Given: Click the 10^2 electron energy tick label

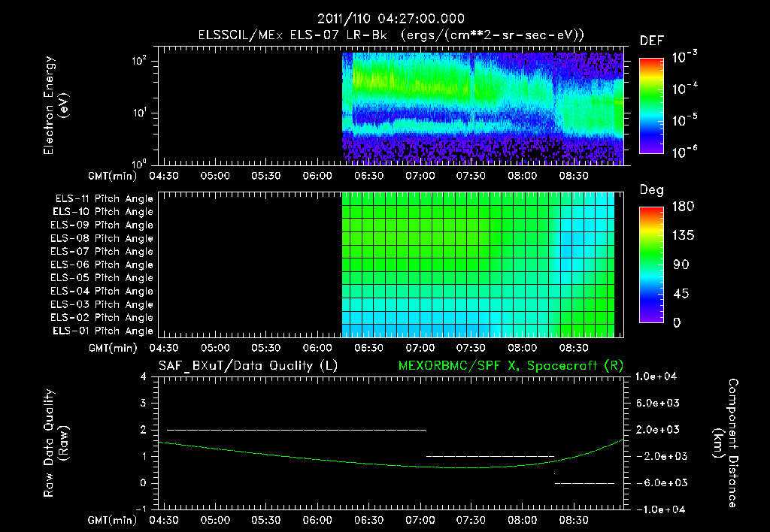Looking at the screenshot, I should (138, 61).
